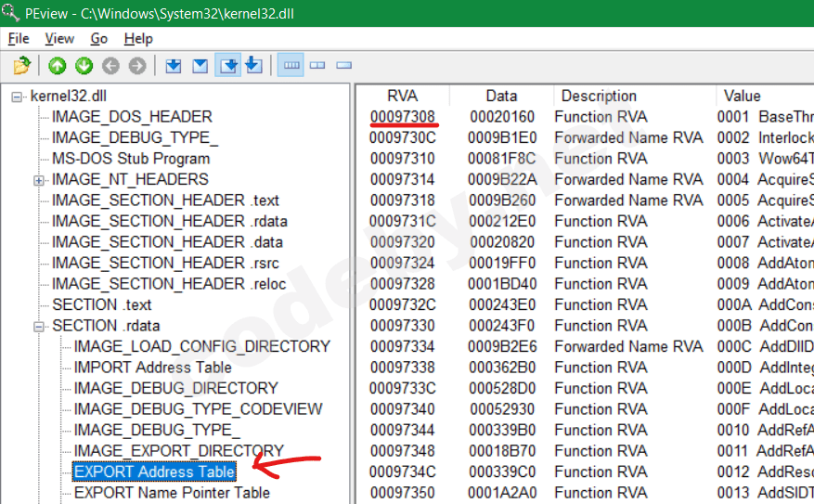Open the Go menu
This screenshot has width=814, height=504.
(x=99, y=39)
